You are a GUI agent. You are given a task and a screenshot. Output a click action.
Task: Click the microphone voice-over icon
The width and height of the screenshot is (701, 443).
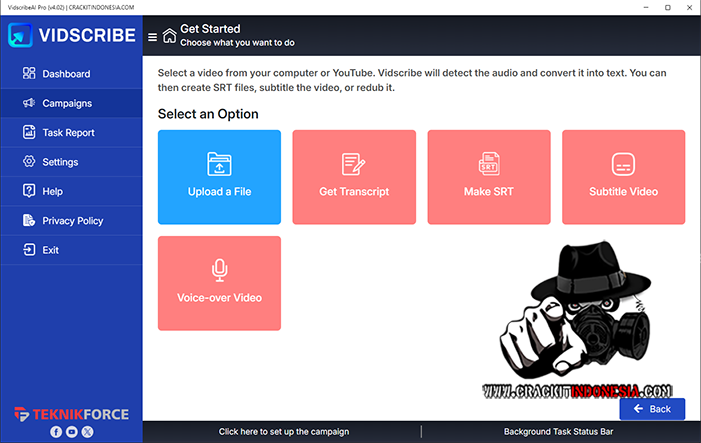coord(219,270)
